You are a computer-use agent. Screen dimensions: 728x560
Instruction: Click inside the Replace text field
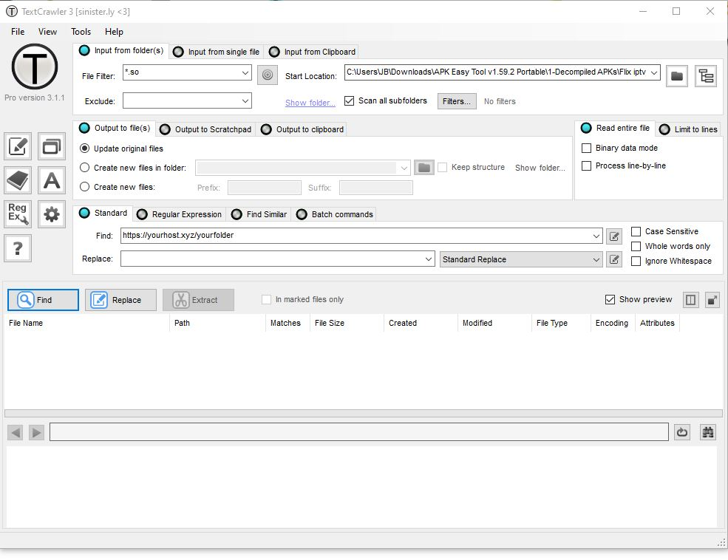[x=272, y=259]
